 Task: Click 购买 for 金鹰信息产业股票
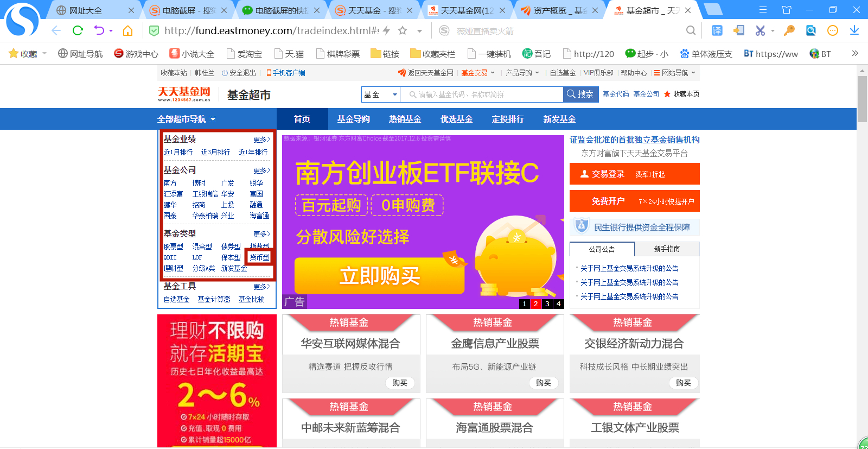544,383
